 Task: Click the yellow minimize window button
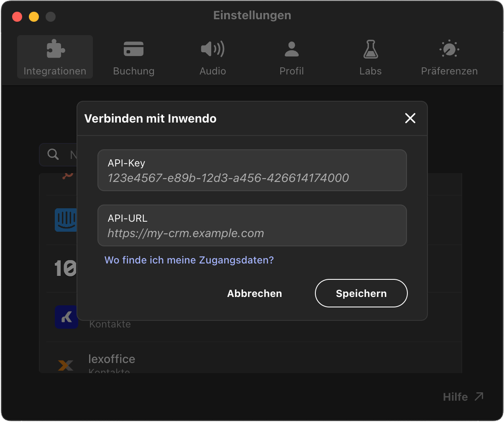(x=34, y=17)
